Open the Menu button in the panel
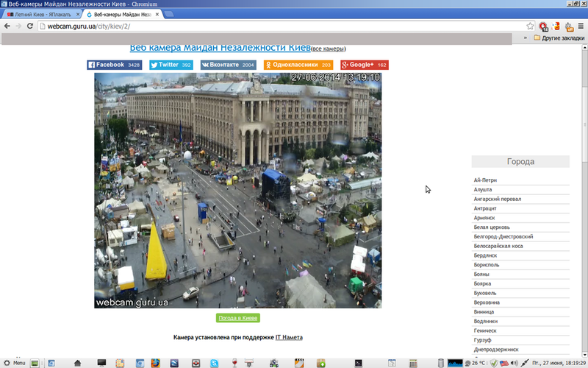Screen dimensions: 588x368 click(14, 363)
